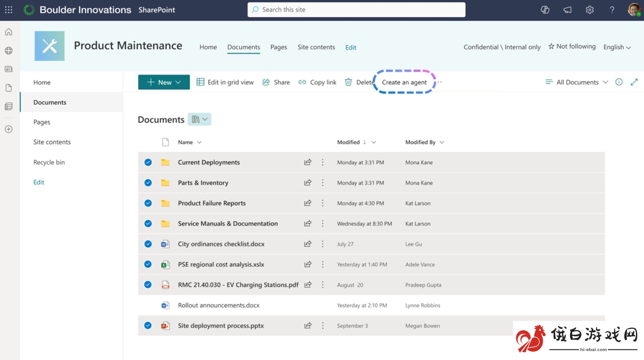Open the files icon in the app bar
The width and height of the screenshot is (644, 360).
click(9, 88)
